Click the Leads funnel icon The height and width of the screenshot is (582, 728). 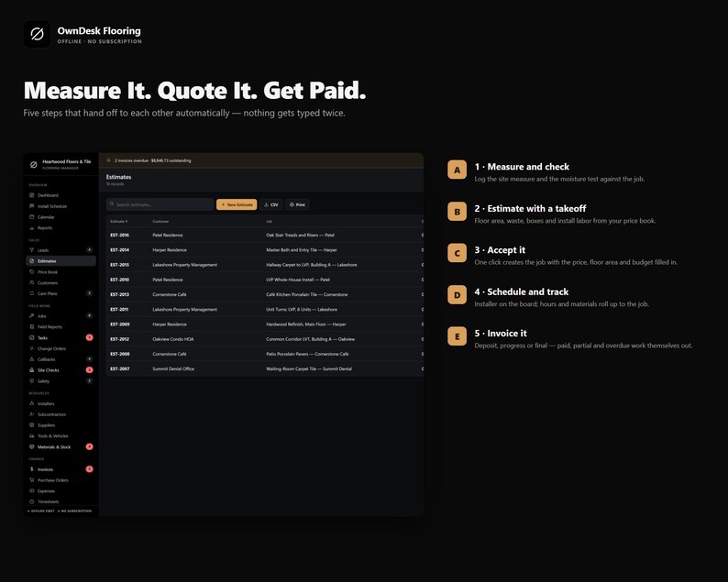tap(31, 249)
